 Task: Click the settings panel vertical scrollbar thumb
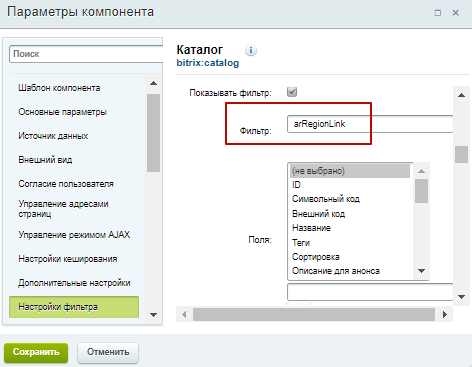tap(461, 154)
